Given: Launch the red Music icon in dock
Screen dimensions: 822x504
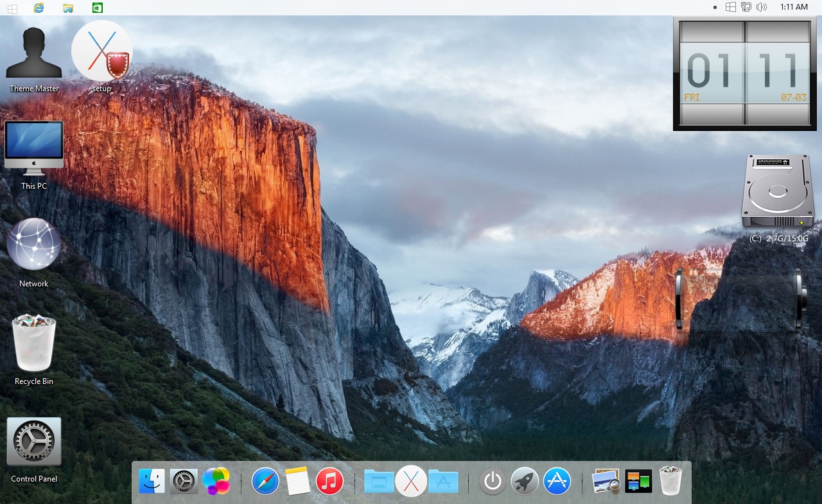Looking at the screenshot, I should tap(329, 481).
